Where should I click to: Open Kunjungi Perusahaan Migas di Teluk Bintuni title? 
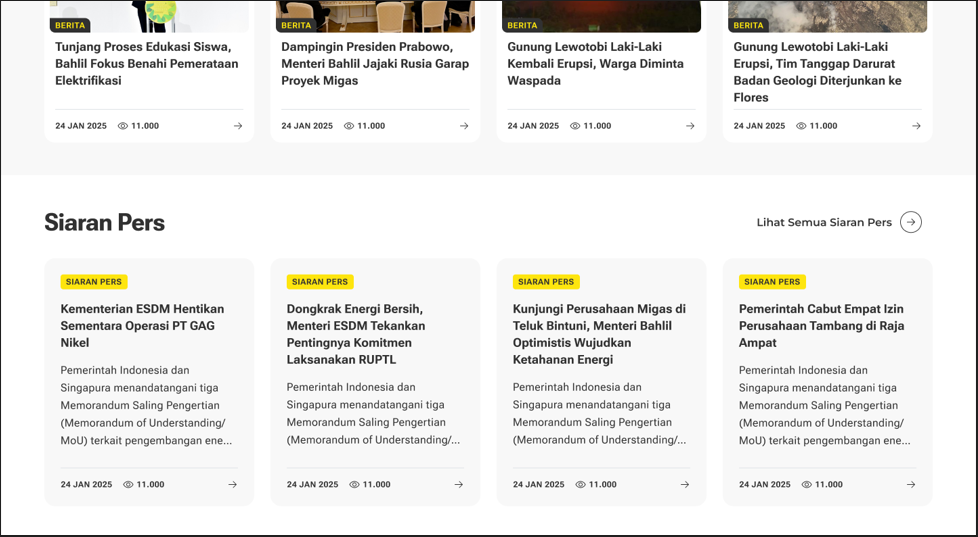599,334
